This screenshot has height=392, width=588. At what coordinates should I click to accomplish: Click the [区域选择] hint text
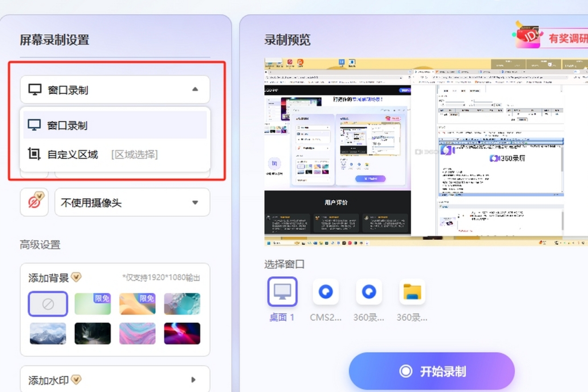[x=135, y=155]
